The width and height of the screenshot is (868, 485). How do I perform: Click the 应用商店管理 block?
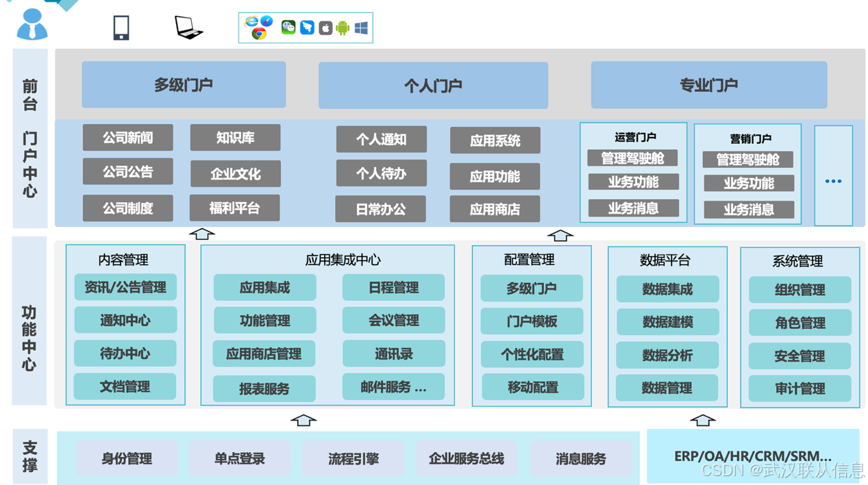[x=264, y=354]
